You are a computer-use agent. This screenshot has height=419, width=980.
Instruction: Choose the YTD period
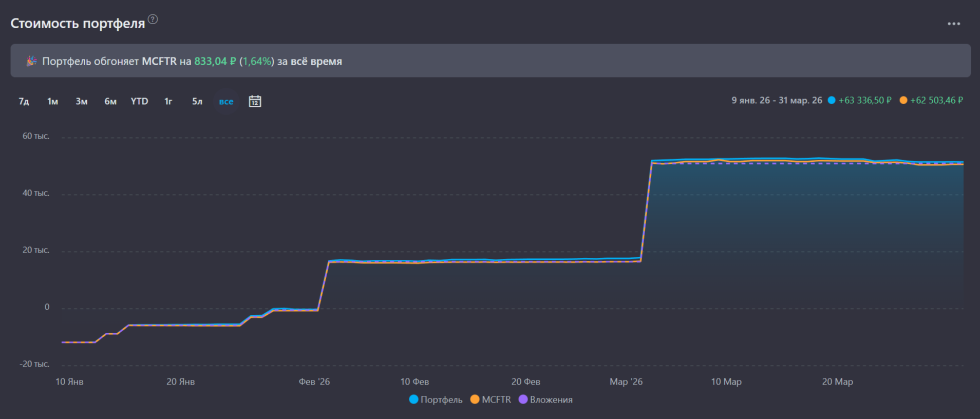(x=139, y=101)
